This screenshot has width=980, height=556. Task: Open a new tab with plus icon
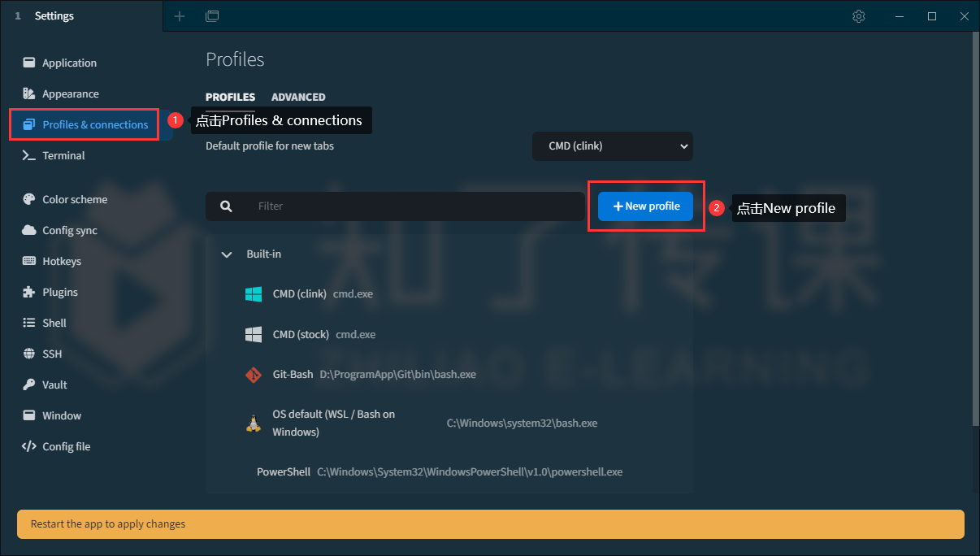[180, 16]
